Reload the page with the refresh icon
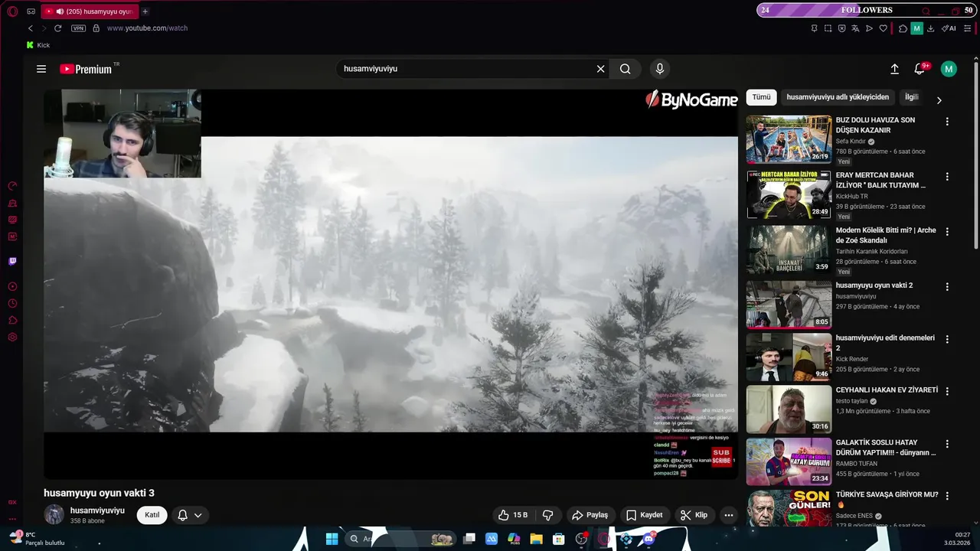Screen dimensions: 980x551 [57, 28]
